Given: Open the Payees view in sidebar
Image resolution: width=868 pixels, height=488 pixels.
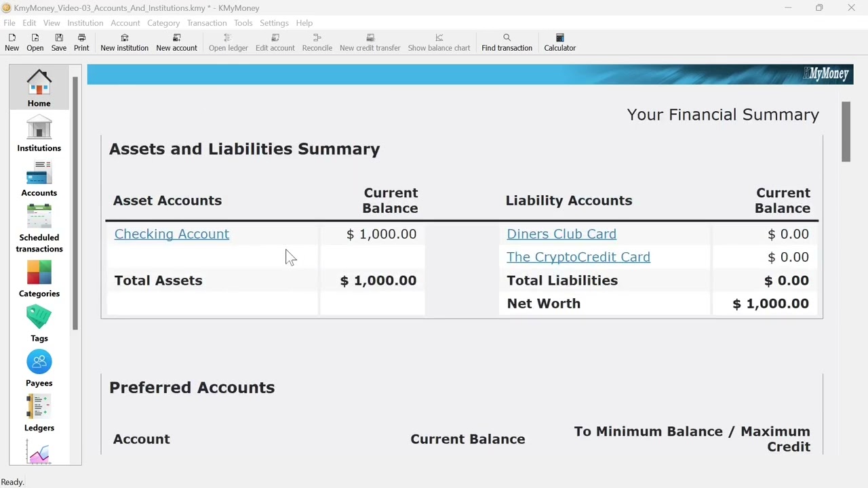Looking at the screenshot, I should [x=39, y=368].
